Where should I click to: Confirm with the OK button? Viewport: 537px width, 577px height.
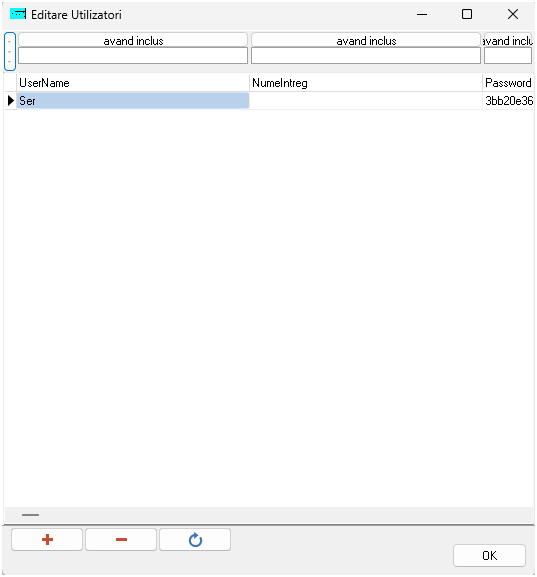[x=489, y=555]
